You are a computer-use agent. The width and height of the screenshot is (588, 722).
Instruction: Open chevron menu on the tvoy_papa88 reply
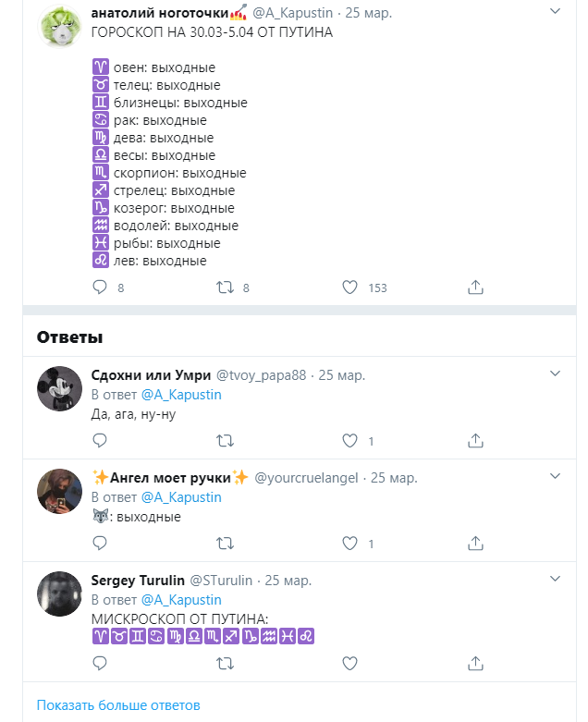[x=556, y=373]
